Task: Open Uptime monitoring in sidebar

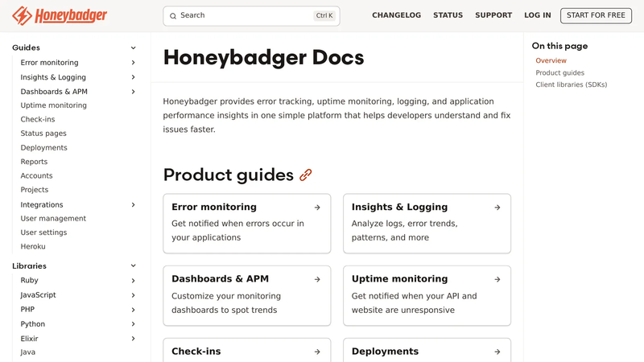Action: tap(53, 105)
